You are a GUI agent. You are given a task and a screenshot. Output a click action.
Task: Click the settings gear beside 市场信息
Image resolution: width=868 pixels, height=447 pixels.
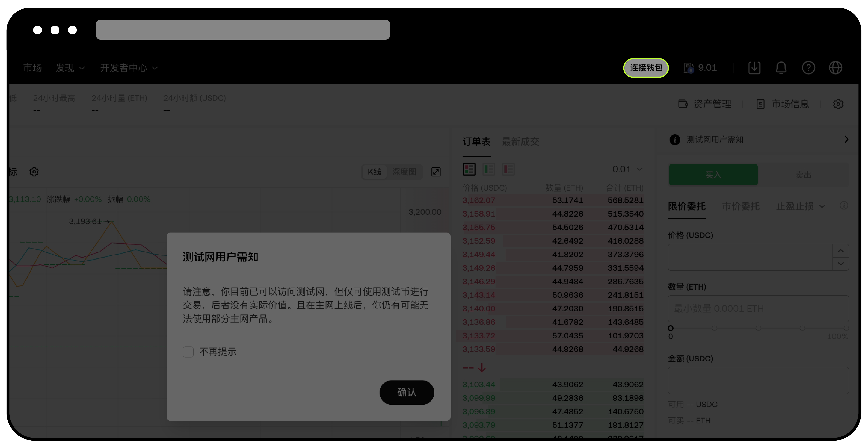[x=838, y=104]
